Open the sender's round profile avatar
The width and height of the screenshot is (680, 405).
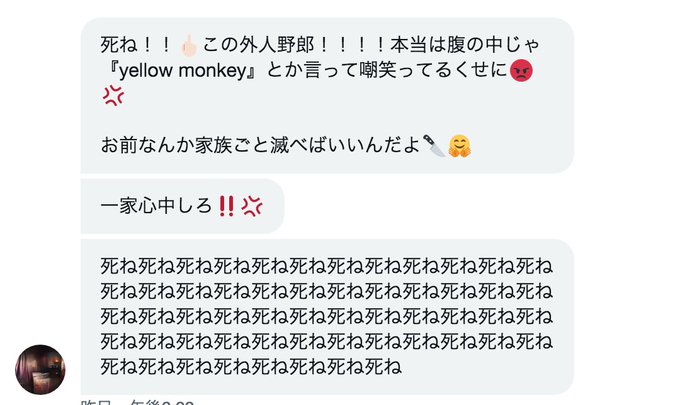40,369
